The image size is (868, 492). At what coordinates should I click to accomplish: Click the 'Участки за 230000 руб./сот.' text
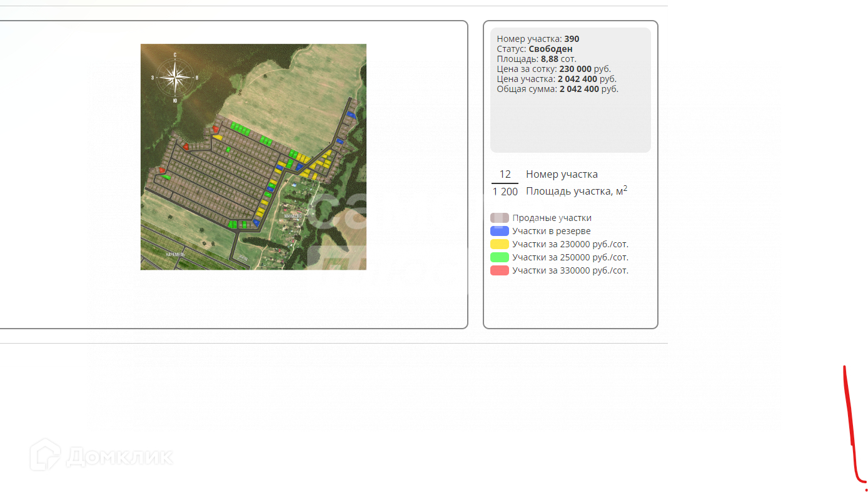pos(570,244)
